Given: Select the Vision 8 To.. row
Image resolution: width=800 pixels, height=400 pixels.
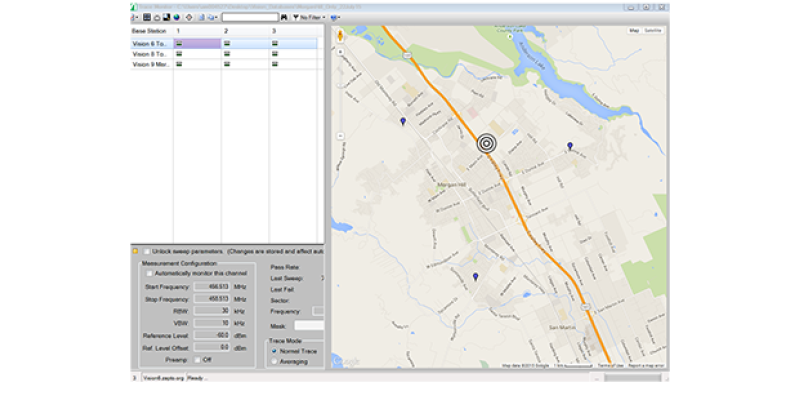Looking at the screenshot, I should pos(223,54).
